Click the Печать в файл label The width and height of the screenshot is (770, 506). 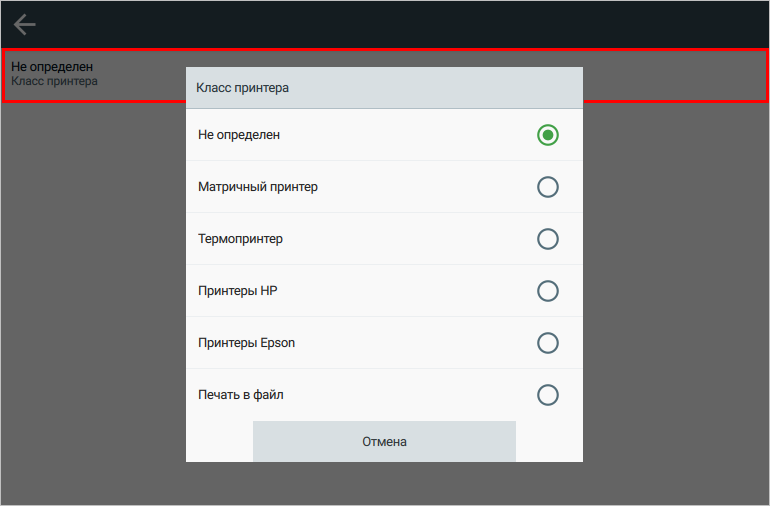(241, 395)
